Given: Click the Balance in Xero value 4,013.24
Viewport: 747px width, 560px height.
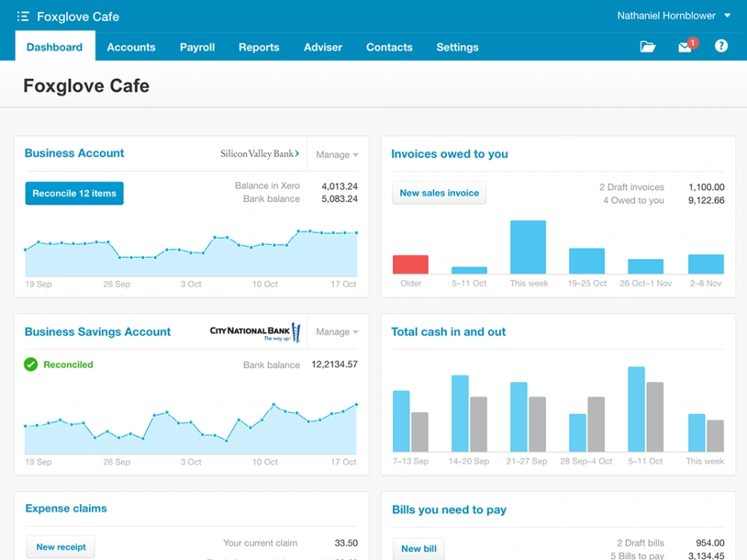Looking at the screenshot, I should (x=339, y=186).
